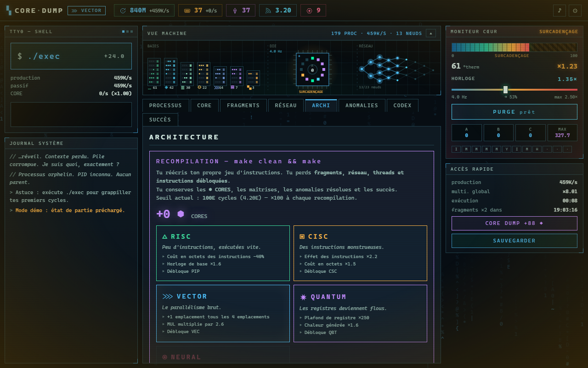
Task: Choose the VECTOR architecture card
Action: pyautogui.click(x=223, y=313)
